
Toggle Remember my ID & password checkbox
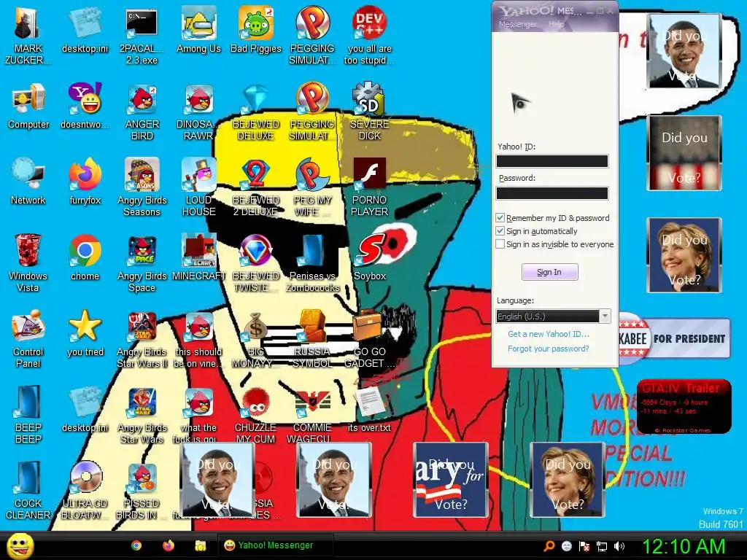click(500, 217)
